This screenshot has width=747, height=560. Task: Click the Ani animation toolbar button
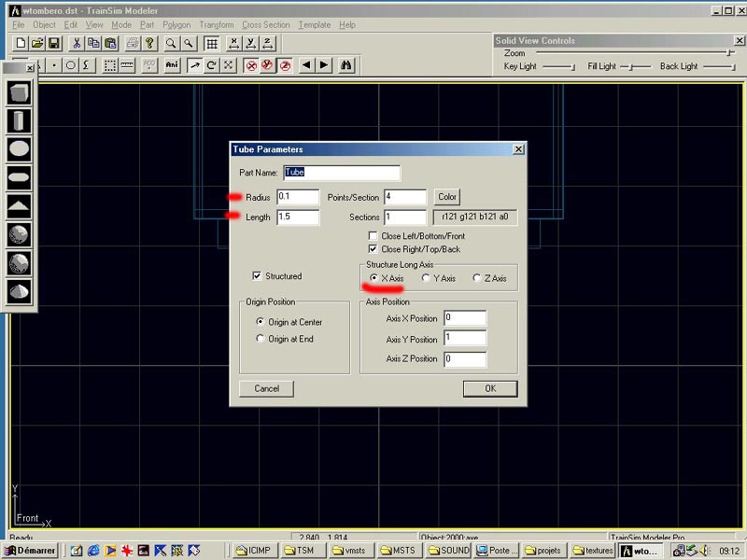(x=172, y=65)
